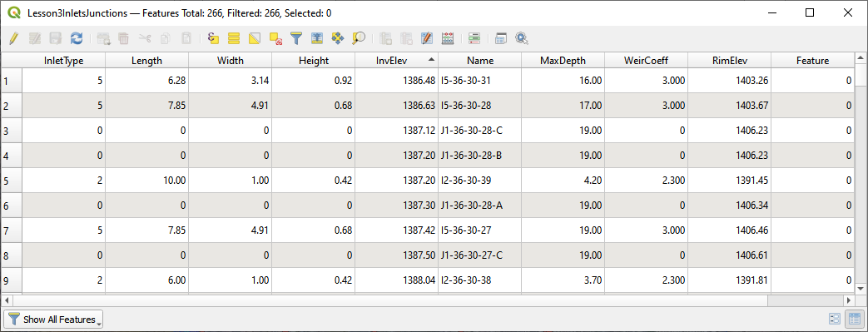Open the field calculator abacus icon
The image size is (868, 332).
click(448, 38)
